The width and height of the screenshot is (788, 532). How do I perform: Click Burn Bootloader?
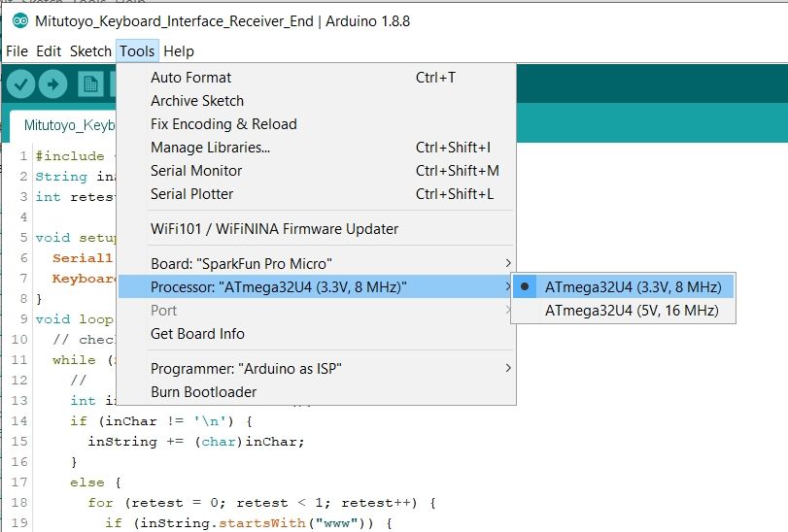click(317, 392)
